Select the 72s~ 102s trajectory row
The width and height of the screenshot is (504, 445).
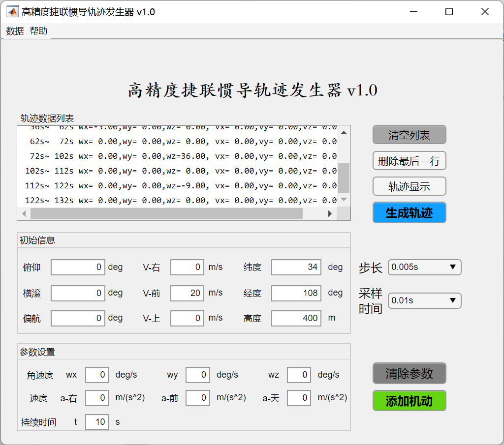(177, 156)
